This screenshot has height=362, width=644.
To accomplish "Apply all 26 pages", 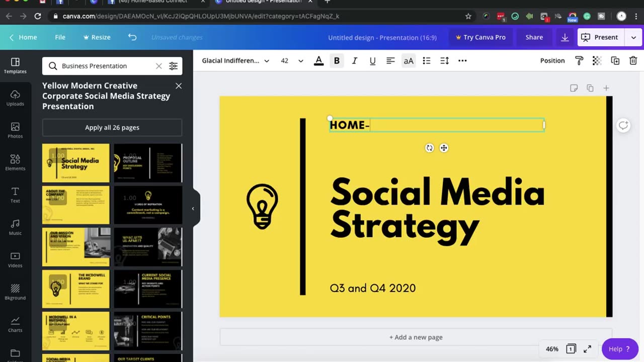I will (x=112, y=128).
